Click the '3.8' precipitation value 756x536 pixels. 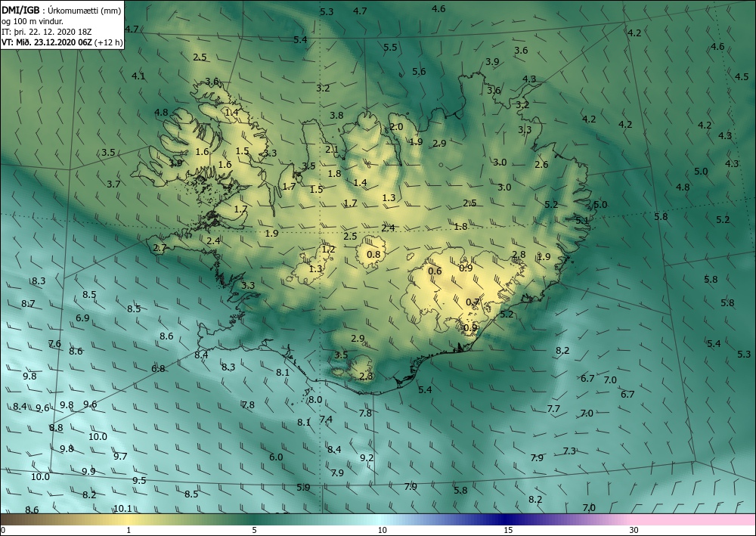(x=336, y=115)
